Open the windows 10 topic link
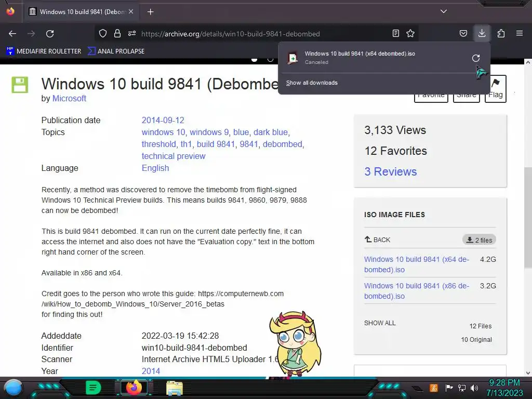The height and width of the screenshot is (399, 532). (x=164, y=132)
